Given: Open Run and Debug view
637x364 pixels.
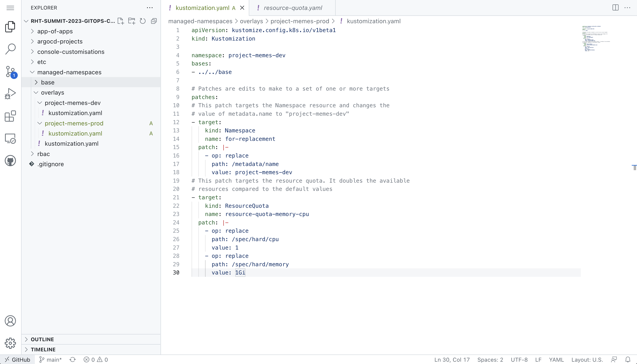Looking at the screenshot, I should [x=10, y=94].
